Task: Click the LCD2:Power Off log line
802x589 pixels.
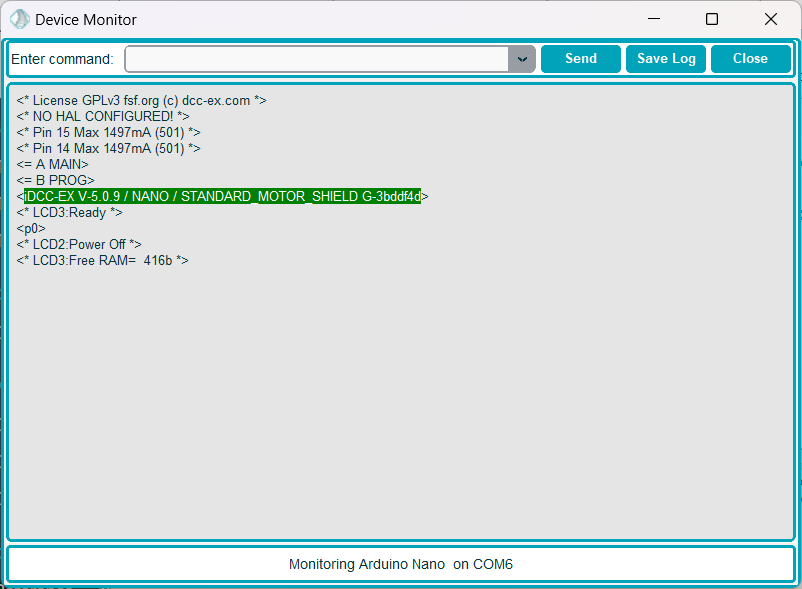Action: 79,245
